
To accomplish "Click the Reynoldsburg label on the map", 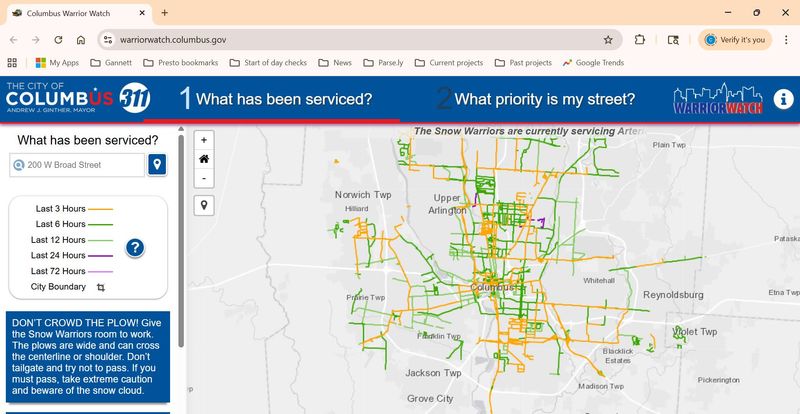I will [x=673, y=295].
